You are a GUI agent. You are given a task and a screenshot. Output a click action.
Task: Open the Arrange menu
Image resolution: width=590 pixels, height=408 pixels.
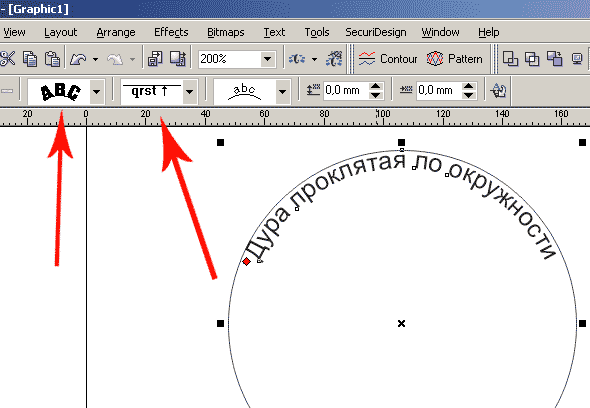[x=116, y=32]
